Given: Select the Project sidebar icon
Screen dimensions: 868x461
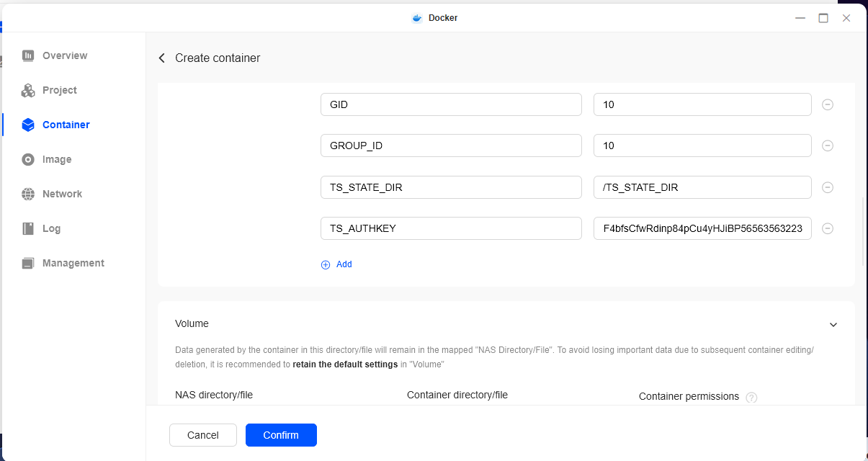Looking at the screenshot, I should 29,89.
